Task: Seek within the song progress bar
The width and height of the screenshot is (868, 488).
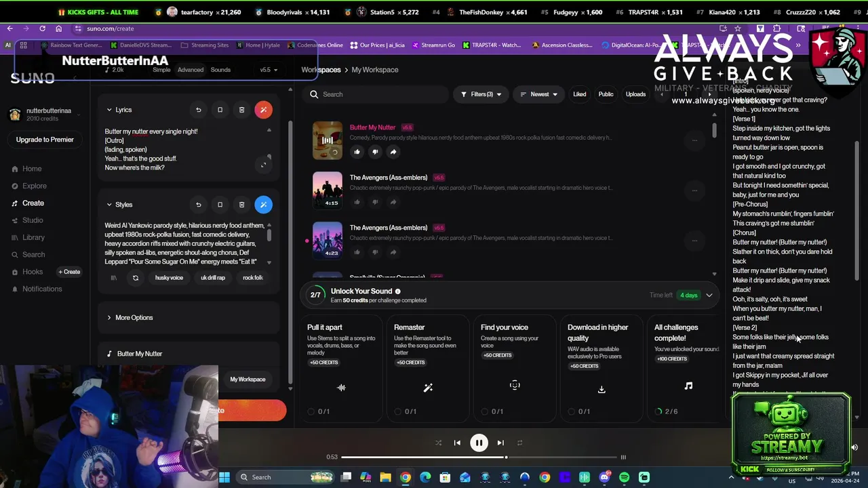Action: pyautogui.click(x=477, y=457)
